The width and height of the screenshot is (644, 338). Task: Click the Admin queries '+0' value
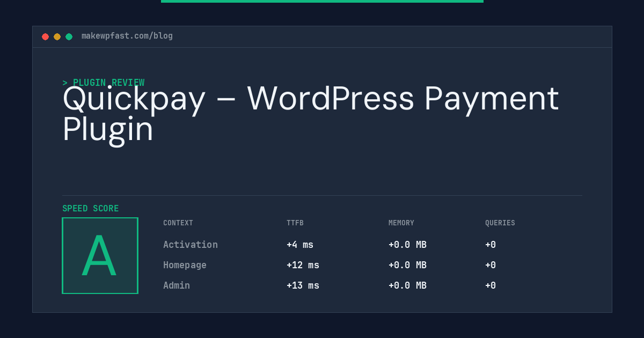491,285
